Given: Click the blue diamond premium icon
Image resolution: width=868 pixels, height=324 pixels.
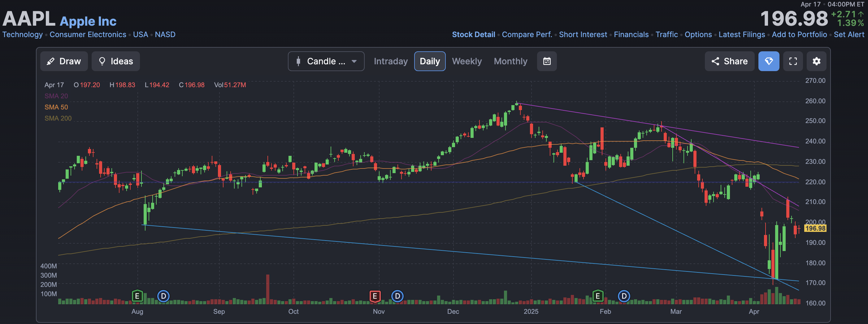Looking at the screenshot, I should (769, 61).
